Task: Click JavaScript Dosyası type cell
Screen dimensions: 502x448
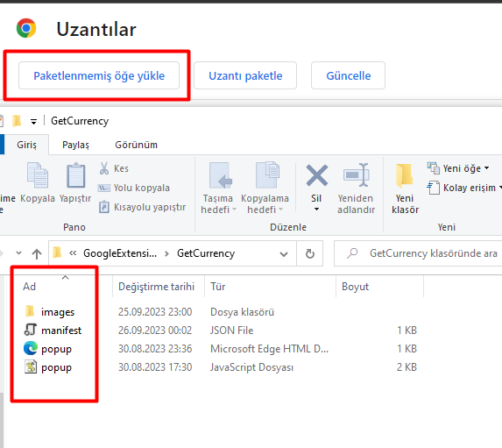Action: (251, 367)
